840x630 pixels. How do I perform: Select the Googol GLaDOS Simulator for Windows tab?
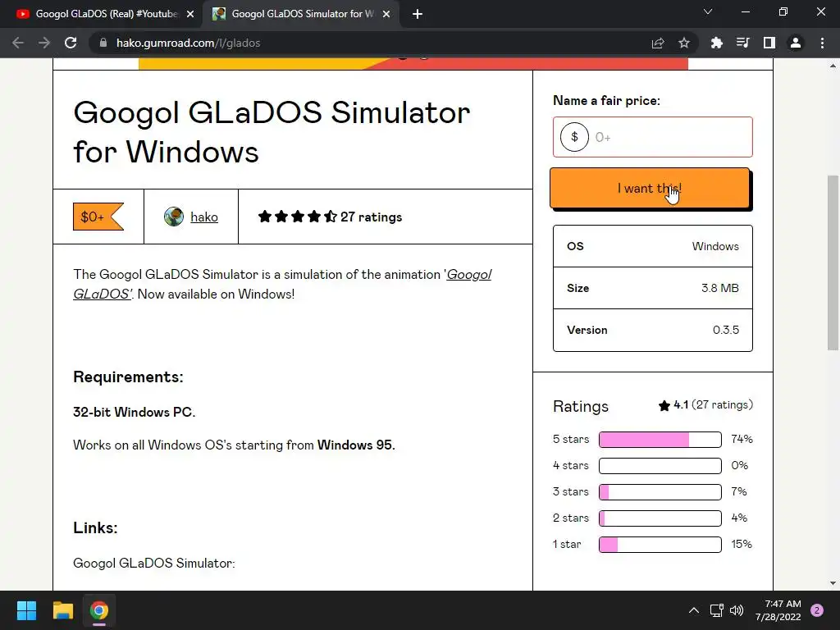pos(302,14)
